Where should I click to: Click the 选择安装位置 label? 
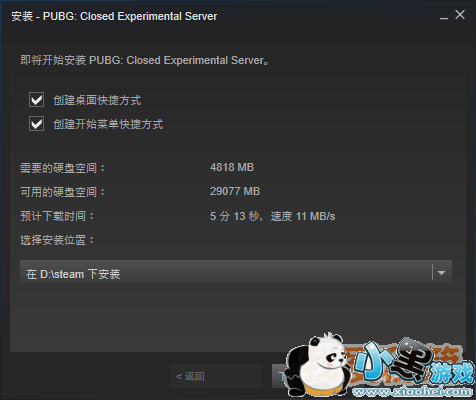coord(57,240)
